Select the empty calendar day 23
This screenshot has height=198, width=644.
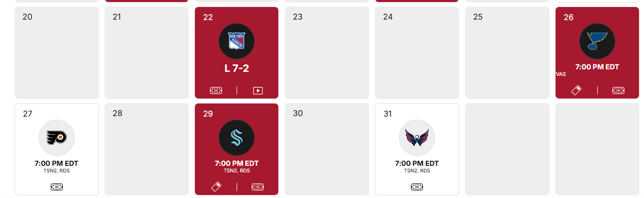(x=327, y=53)
